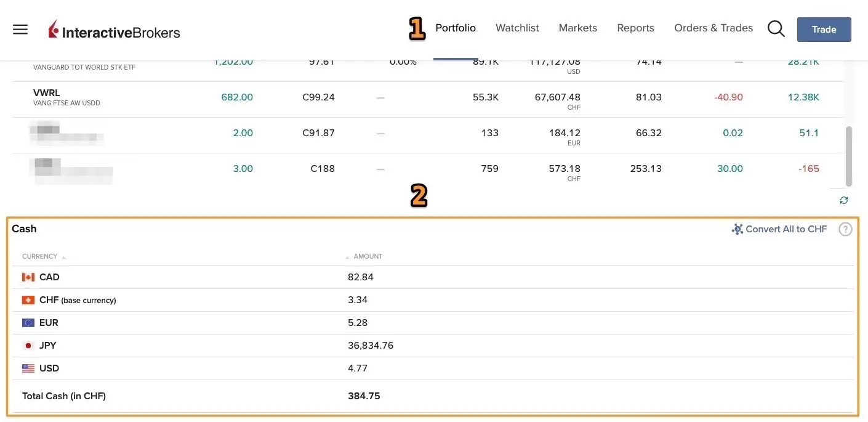
Task: Click VANGUARD TOT WORLD STK ETF label
Action: (x=84, y=68)
